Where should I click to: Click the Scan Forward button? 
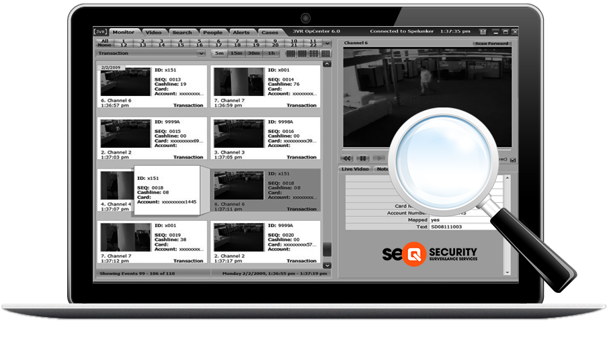pos(491,43)
